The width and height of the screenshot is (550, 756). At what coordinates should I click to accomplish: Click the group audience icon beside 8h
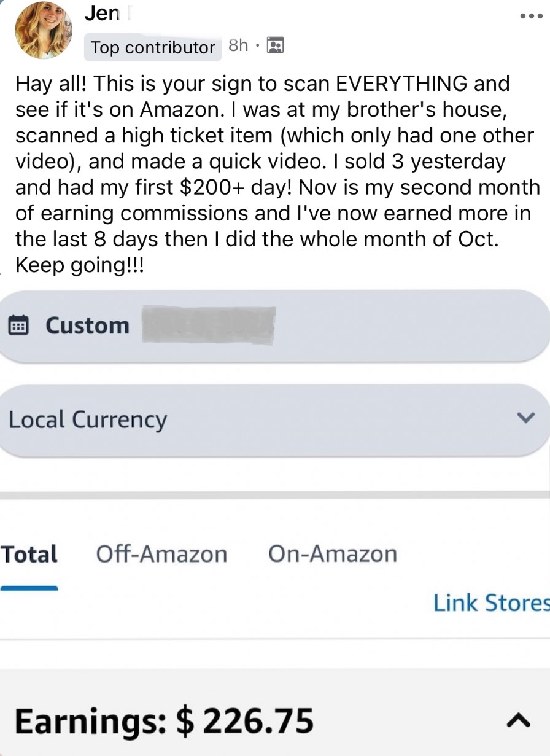pos(275,45)
